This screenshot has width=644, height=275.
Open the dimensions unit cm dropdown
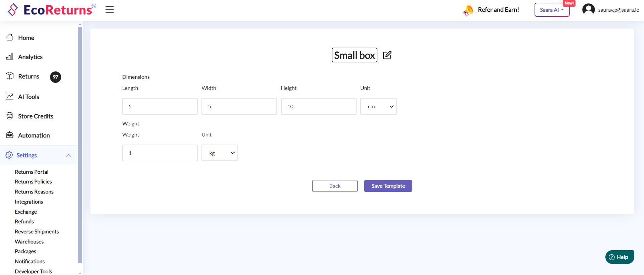coord(378,106)
